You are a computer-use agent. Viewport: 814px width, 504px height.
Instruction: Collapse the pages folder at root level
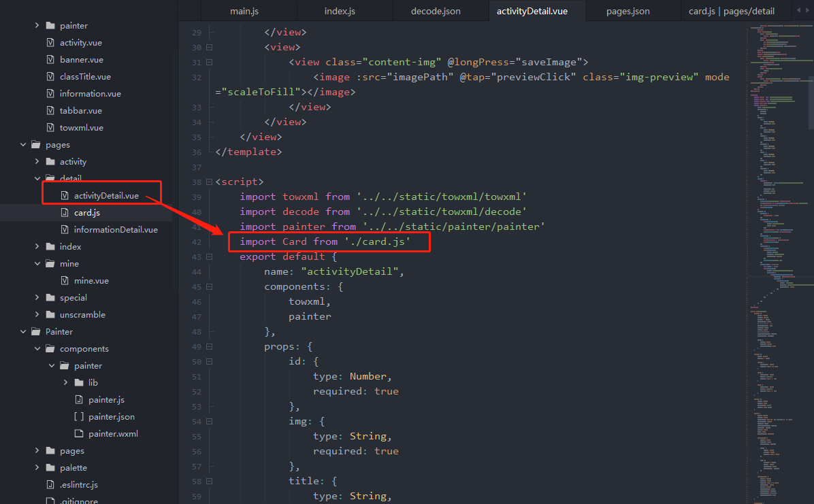pos(23,145)
